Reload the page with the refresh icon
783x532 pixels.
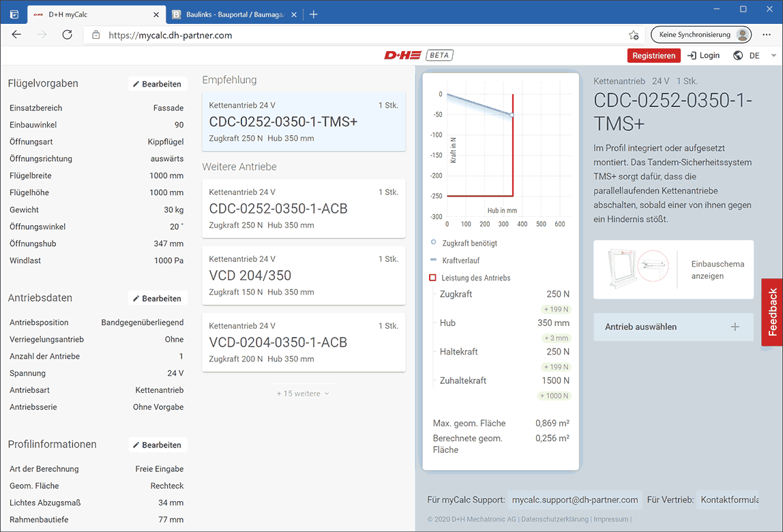[68, 35]
